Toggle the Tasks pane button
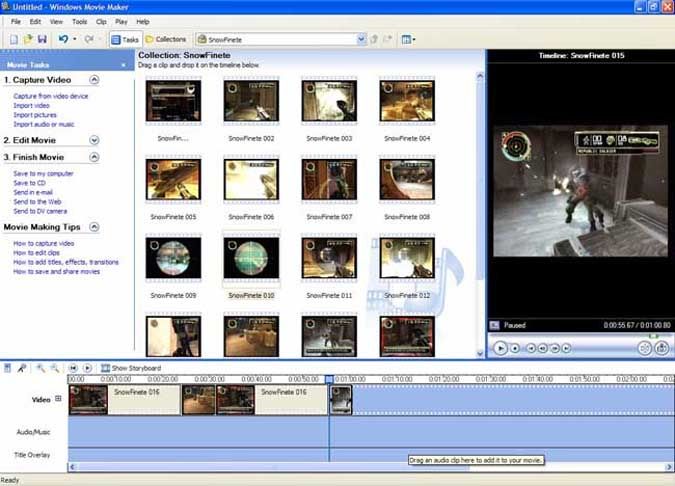The width and height of the screenshot is (675, 486). point(124,39)
